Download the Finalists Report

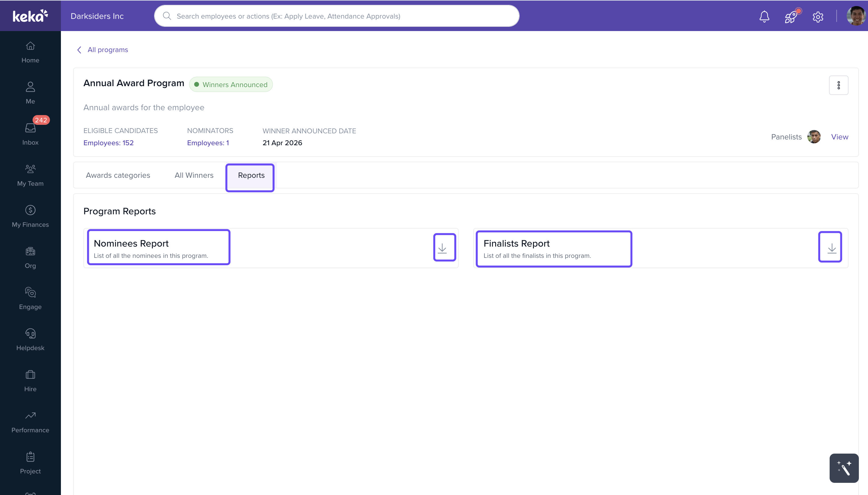point(830,247)
